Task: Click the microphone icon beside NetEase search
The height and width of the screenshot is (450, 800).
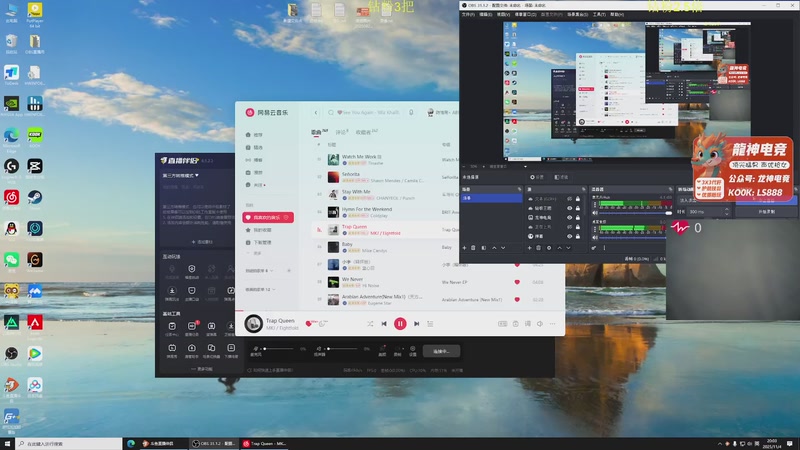Action: pyautogui.click(x=411, y=112)
